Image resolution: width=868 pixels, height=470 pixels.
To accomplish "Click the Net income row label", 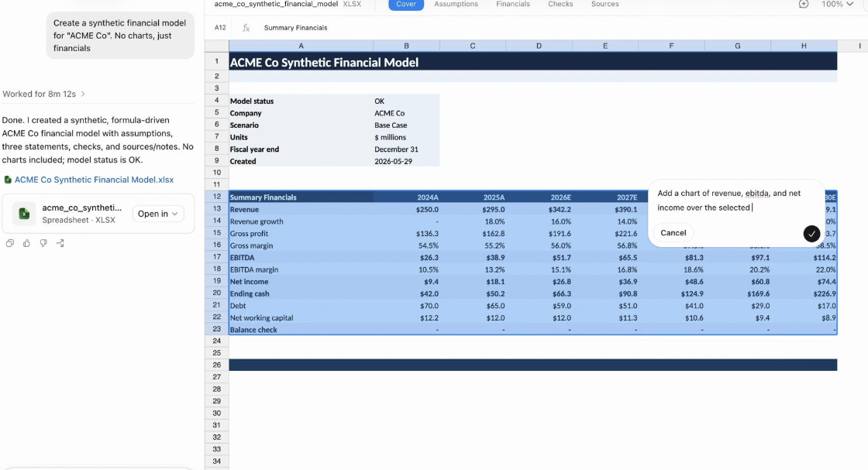I will point(301,282).
